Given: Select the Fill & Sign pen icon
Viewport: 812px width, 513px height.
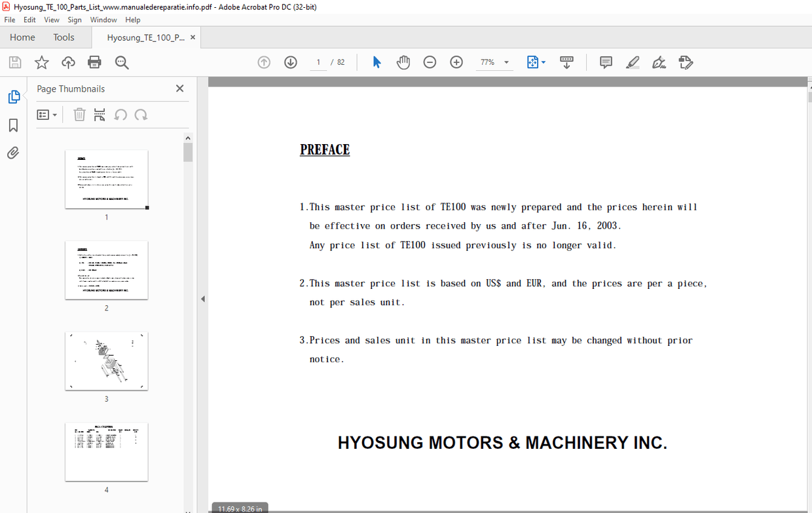Looking at the screenshot, I should (x=659, y=62).
